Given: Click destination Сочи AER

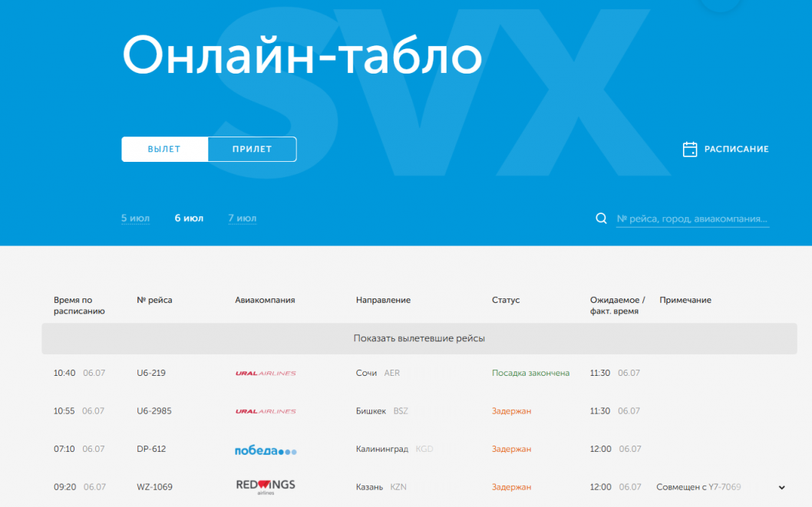Looking at the screenshot, I should coord(378,373).
